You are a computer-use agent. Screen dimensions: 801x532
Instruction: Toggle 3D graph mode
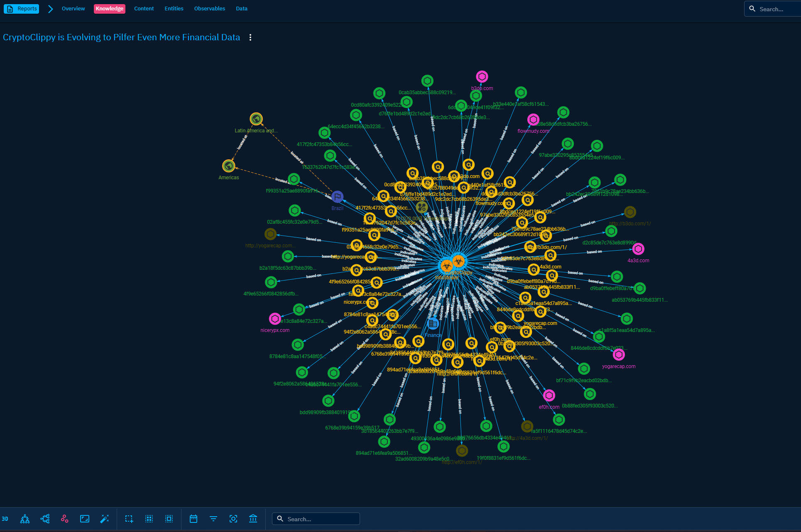point(5,519)
